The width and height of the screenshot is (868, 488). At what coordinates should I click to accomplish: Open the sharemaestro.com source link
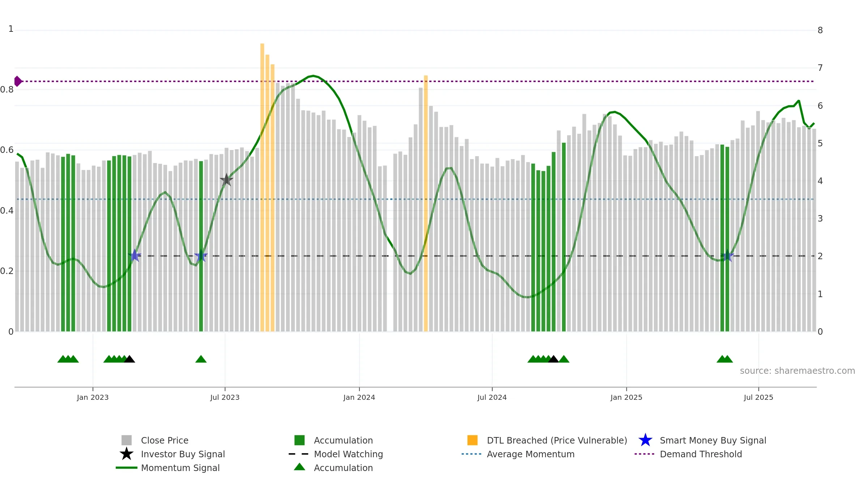[x=797, y=371]
